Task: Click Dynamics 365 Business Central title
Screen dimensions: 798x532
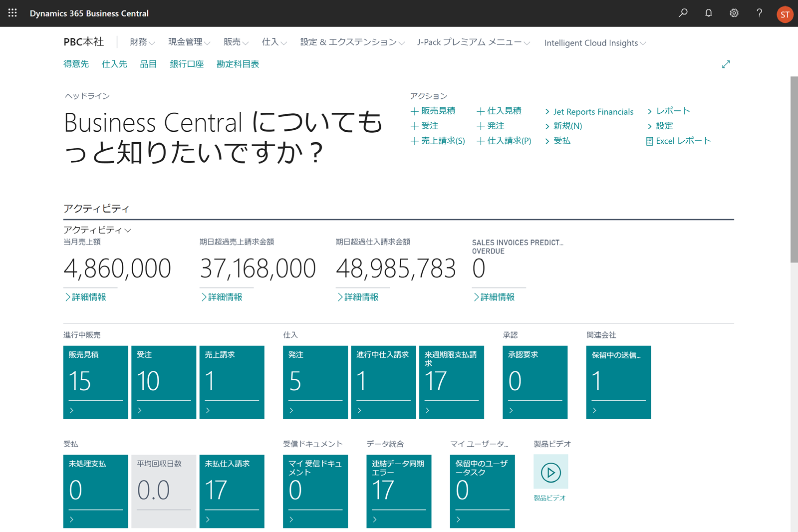Action: [89, 13]
